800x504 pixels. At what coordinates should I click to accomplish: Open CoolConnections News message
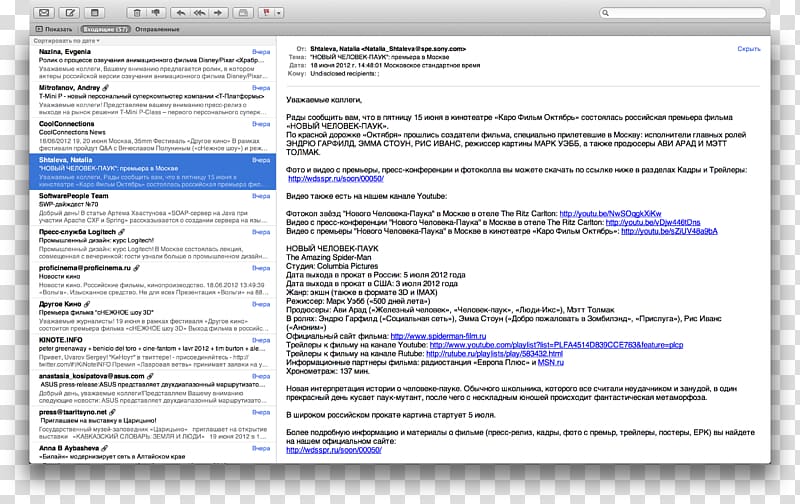point(153,136)
